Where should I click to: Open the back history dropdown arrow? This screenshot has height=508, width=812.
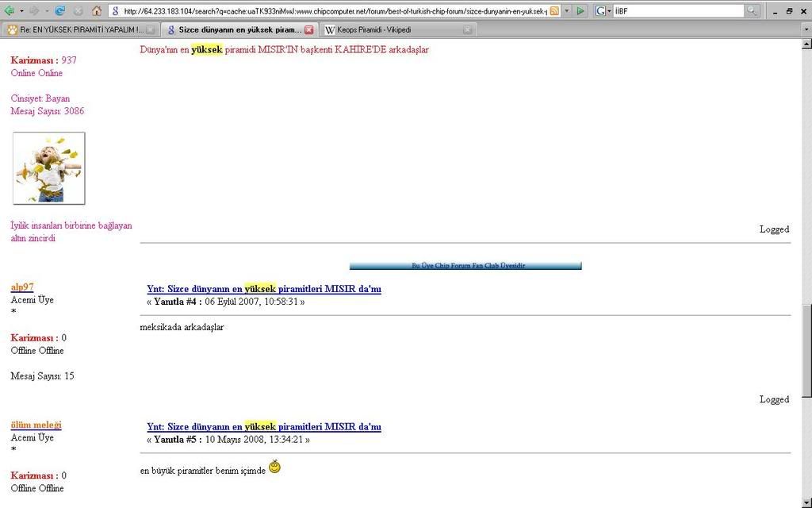pyautogui.click(x=21, y=11)
